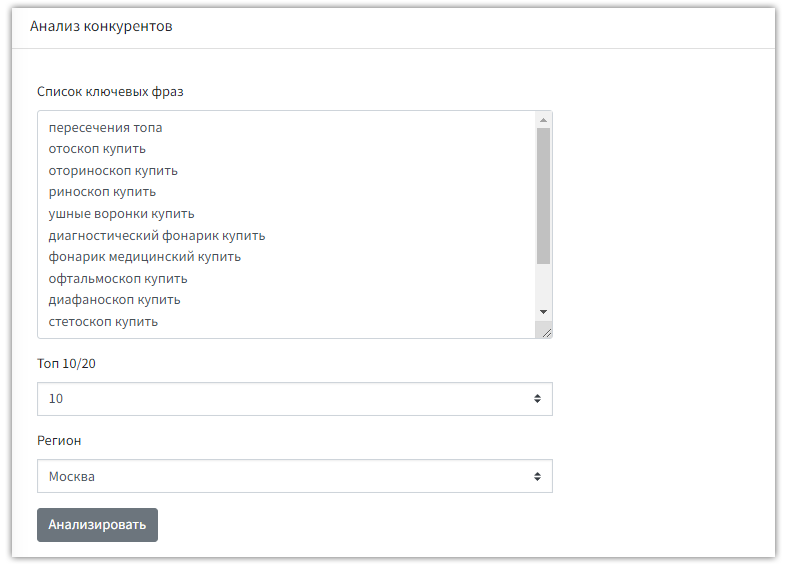The width and height of the screenshot is (787, 566).
Task: Put cursor in "диафаноскоп купить" line
Action: (114, 300)
